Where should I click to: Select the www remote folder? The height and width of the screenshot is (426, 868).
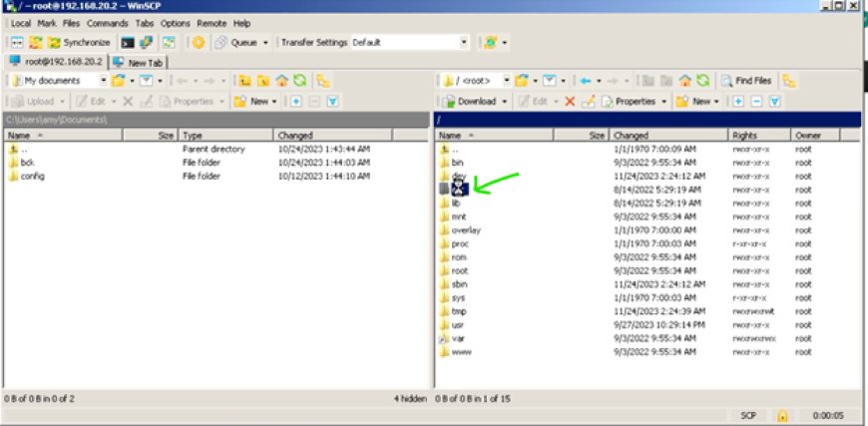(462, 352)
